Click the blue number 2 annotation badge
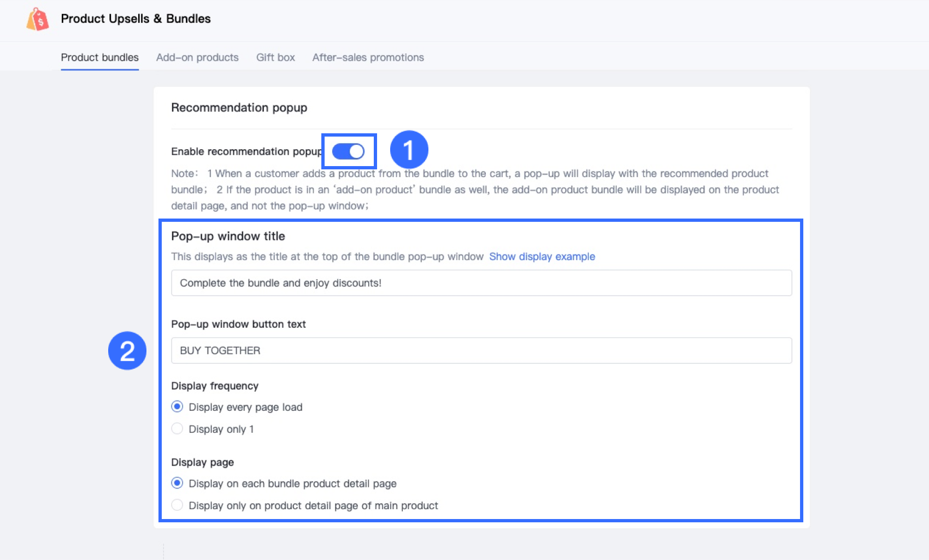 pos(127,351)
